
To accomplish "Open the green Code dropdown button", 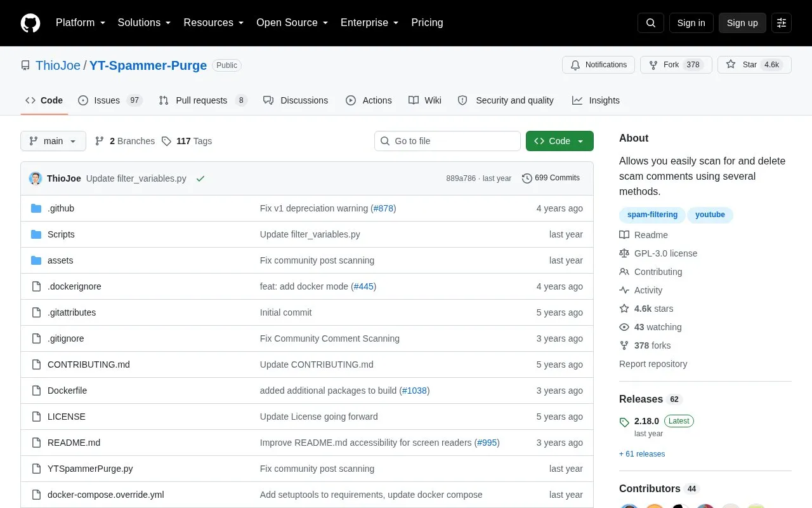I will click(560, 141).
